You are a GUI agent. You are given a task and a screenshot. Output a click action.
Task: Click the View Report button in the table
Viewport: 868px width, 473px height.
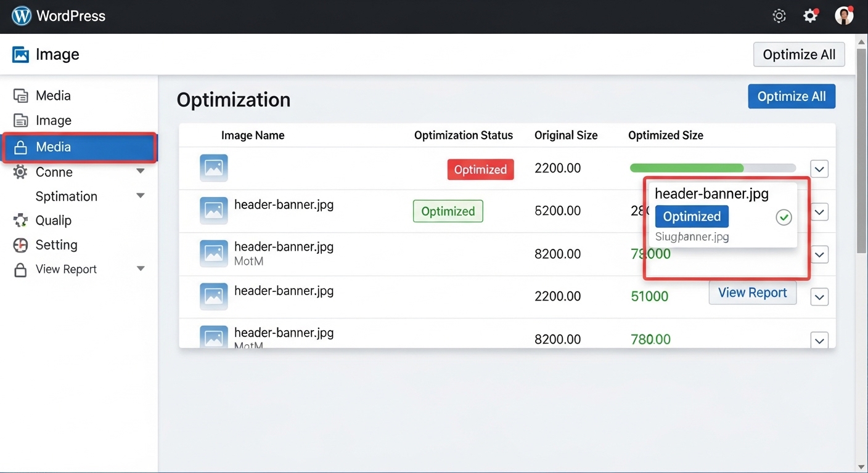click(x=753, y=293)
